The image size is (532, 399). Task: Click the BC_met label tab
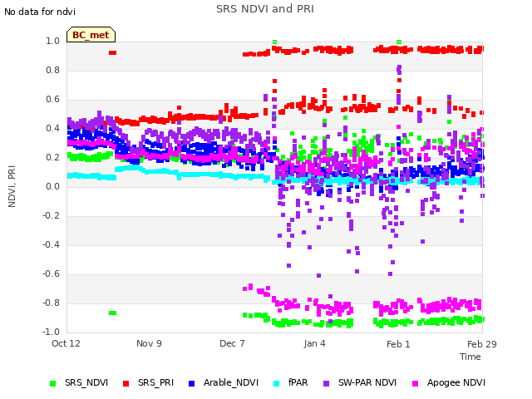pos(91,35)
